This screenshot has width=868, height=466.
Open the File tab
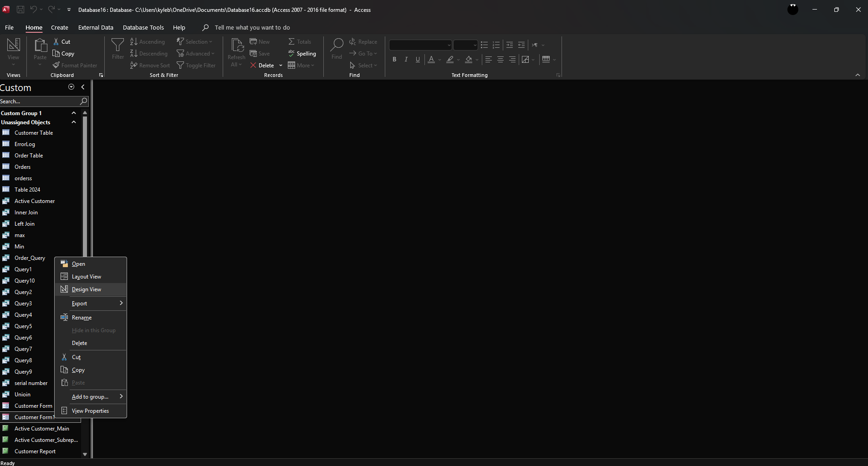[9, 27]
